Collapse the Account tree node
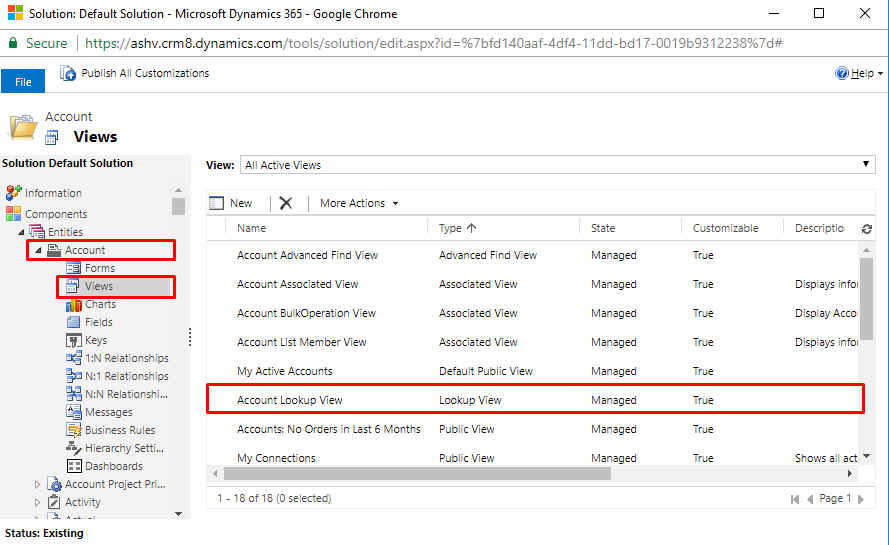Viewport: 889px width, 545px height. (39, 250)
